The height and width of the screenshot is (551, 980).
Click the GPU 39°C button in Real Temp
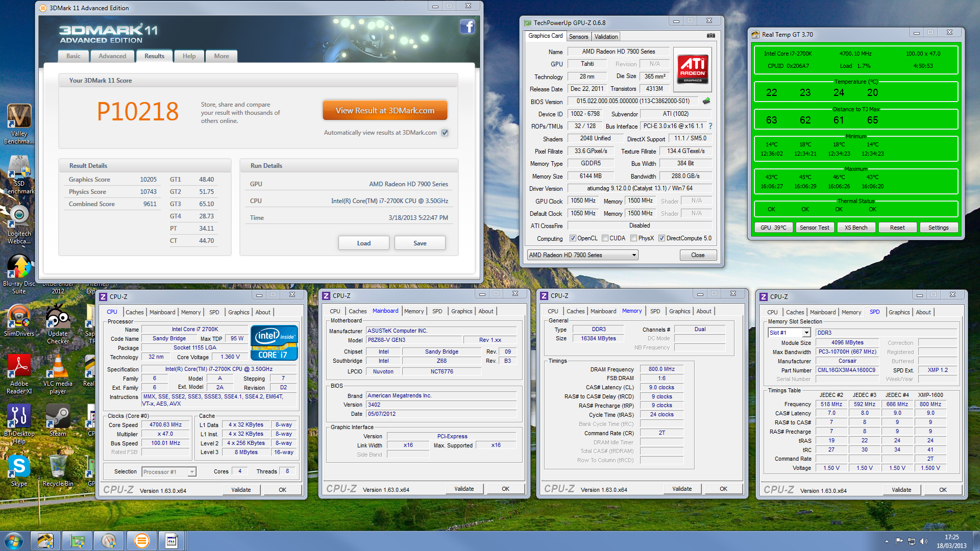773,228
